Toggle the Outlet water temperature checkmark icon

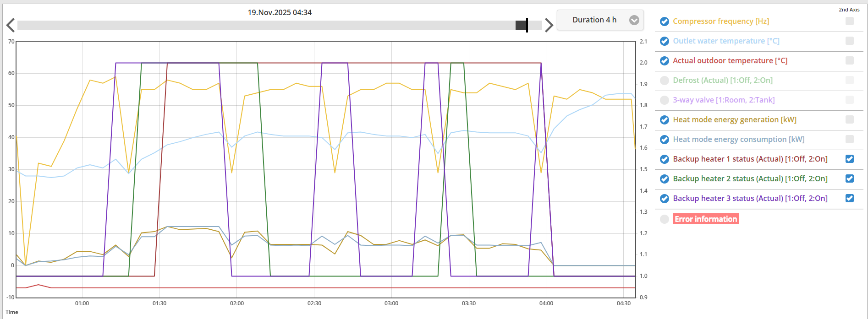(x=664, y=41)
